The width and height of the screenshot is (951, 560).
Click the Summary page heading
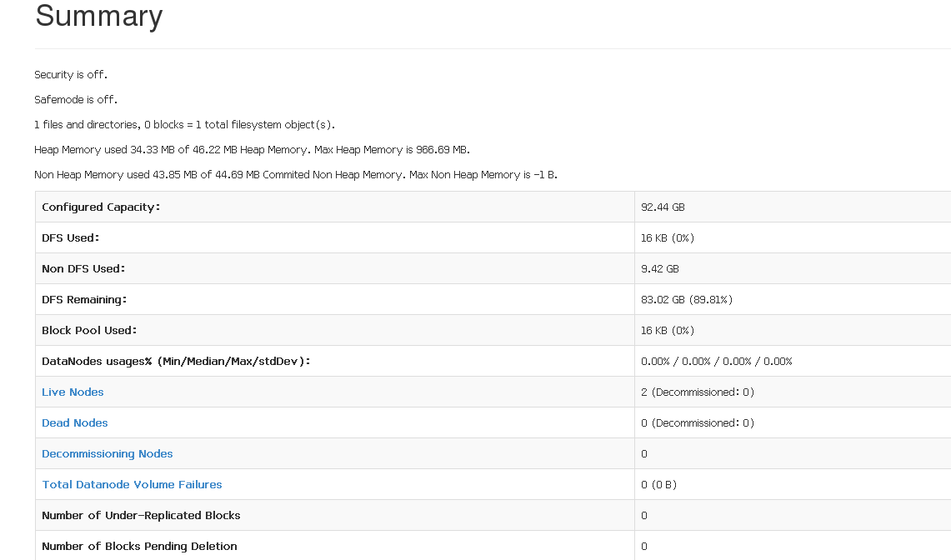pos(98,17)
